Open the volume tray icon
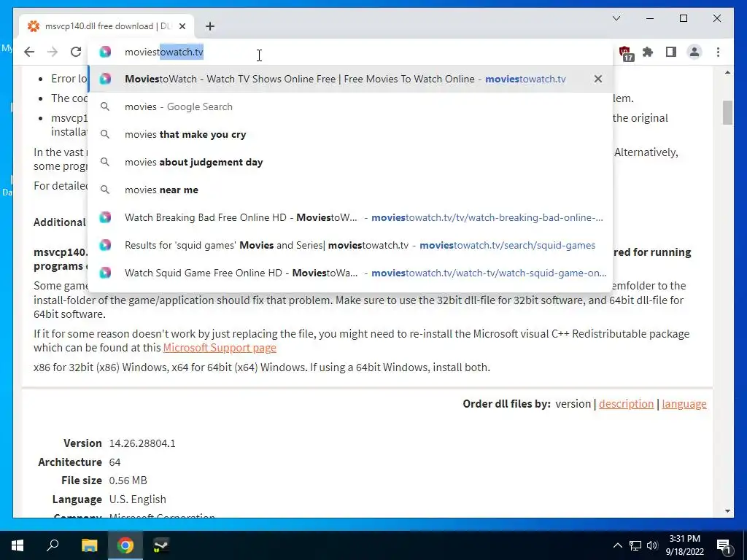This screenshot has height=560, width=747. pos(652,545)
